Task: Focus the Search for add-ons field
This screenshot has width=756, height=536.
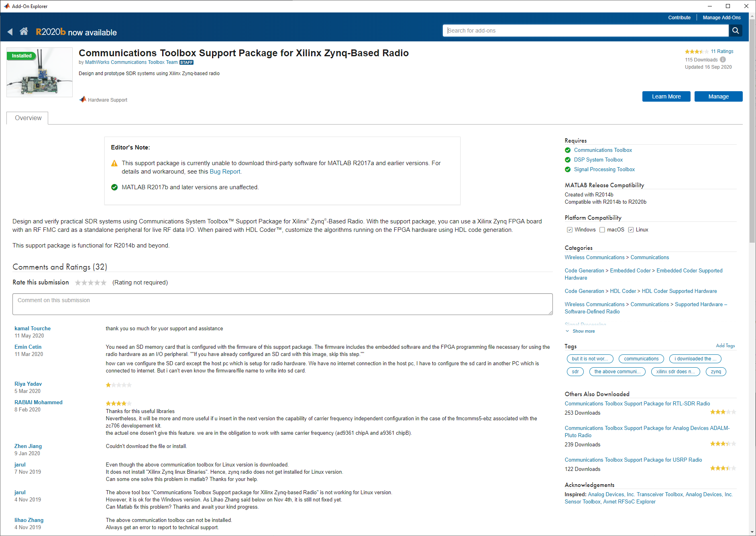Action: point(585,31)
